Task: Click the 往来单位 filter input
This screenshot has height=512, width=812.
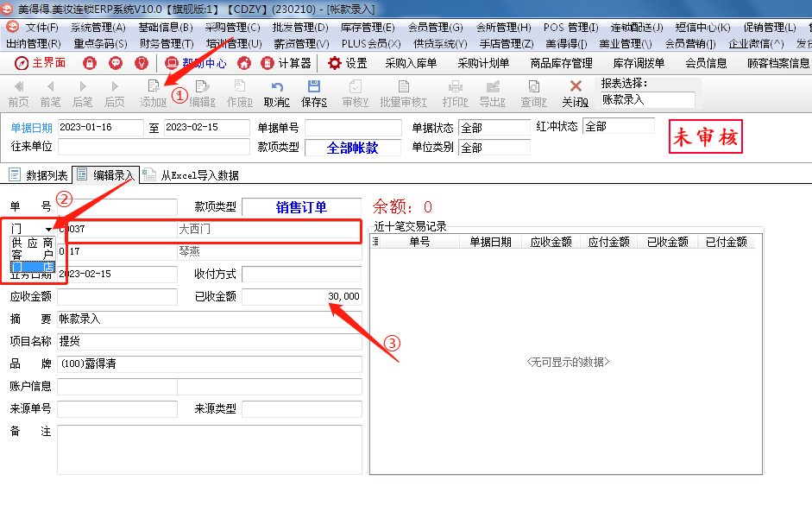Action: click(154, 147)
